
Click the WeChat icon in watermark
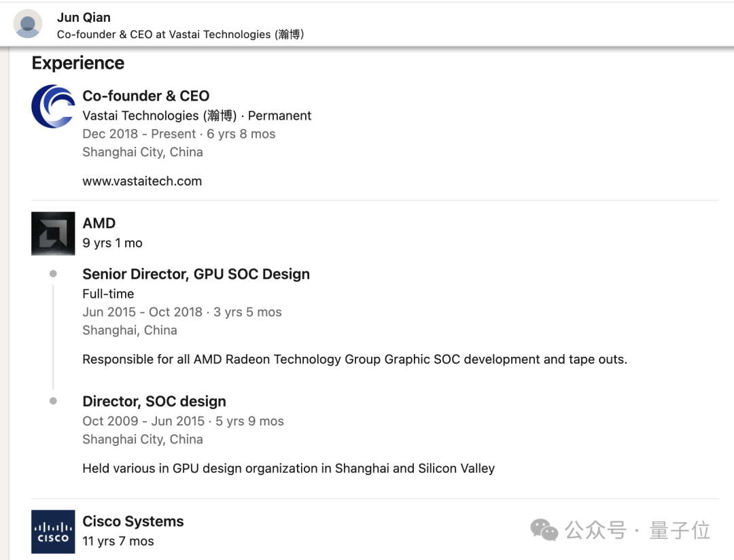tap(544, 530)
